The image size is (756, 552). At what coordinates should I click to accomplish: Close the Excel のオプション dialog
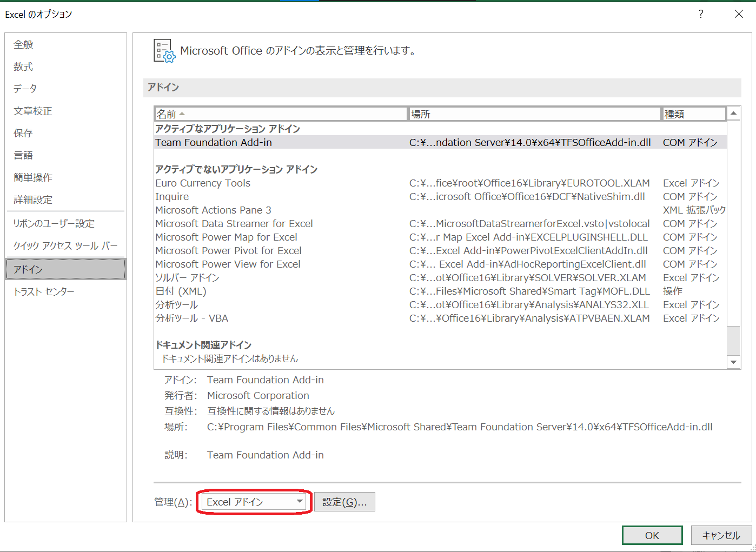coord(739,14)
